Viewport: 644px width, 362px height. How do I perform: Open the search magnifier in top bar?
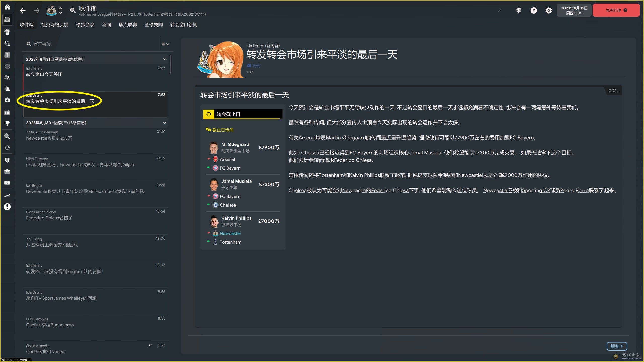point(73,10)
